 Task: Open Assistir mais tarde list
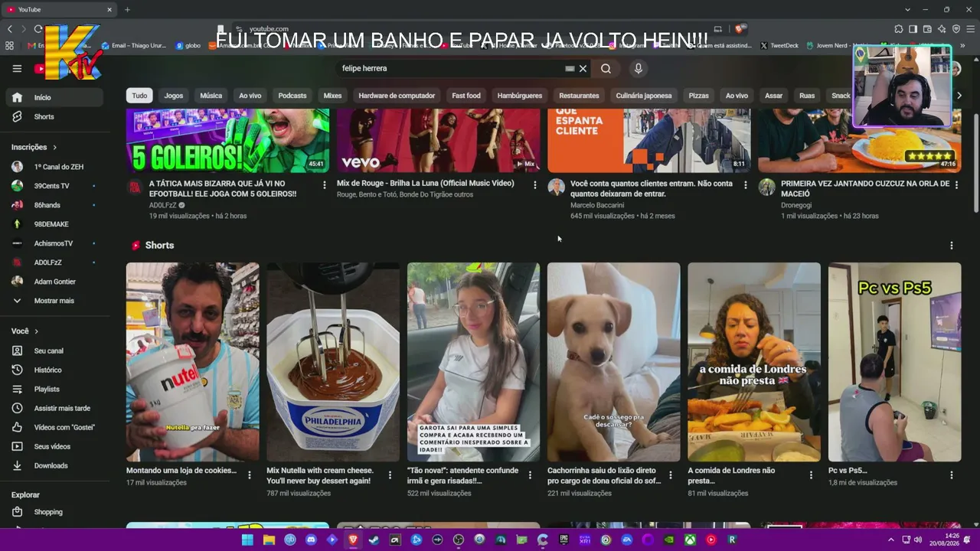[54, 408]
